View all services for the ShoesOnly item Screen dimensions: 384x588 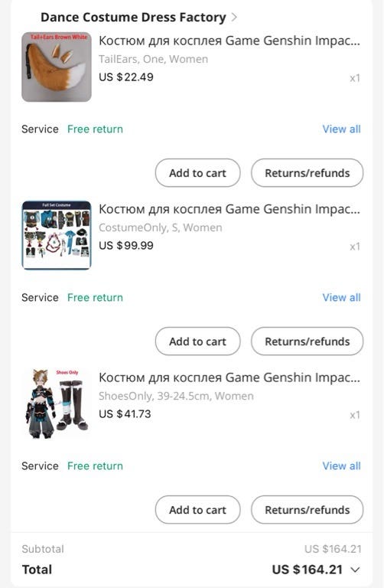click(x=341, y=465)
